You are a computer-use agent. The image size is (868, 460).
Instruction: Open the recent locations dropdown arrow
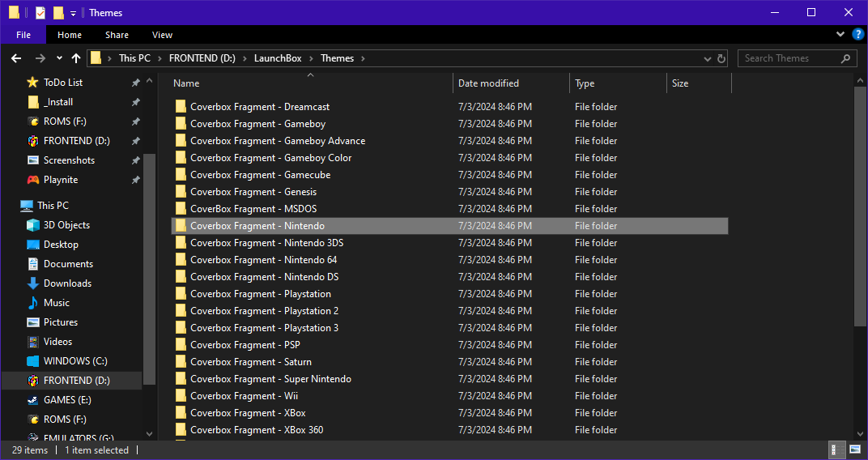[x=59, y=58]
